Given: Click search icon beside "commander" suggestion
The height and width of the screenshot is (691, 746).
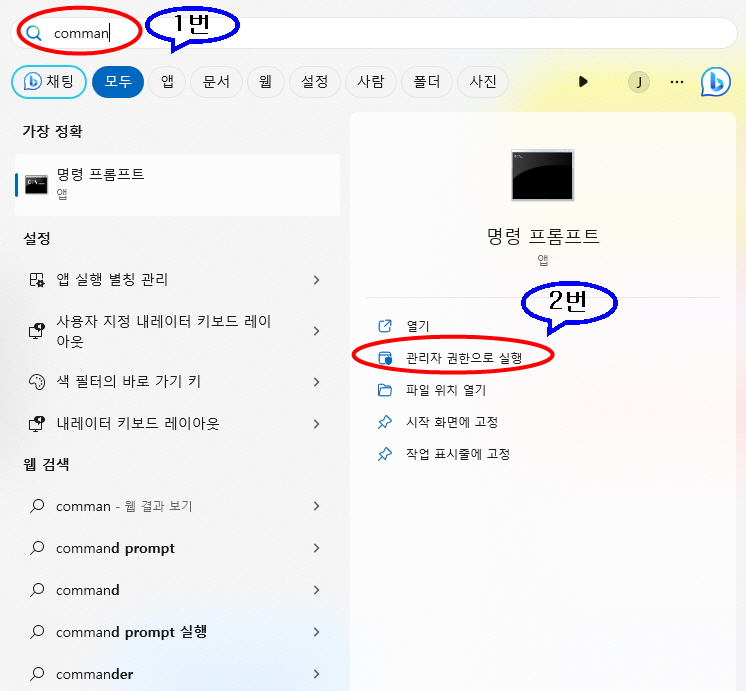Looking at the screenshot, I should (x=37, y=674).
